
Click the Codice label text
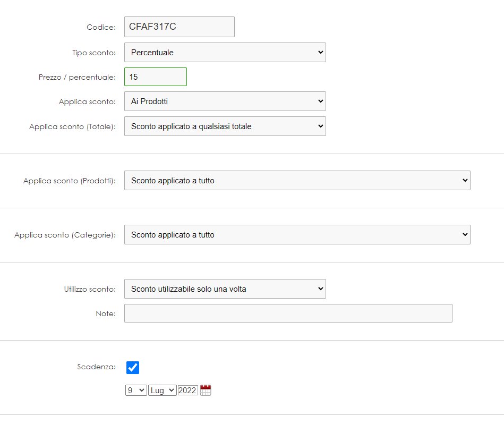click(101, 27)
